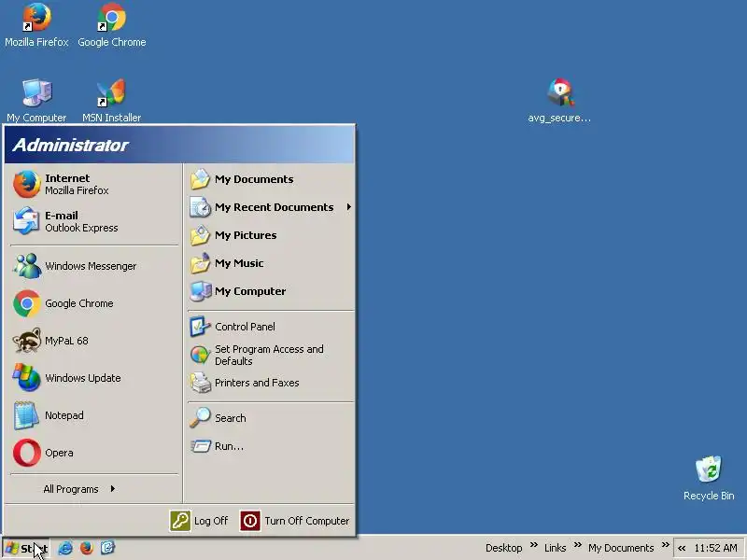Open My Pictures folder in Start menu

point(271,235)
